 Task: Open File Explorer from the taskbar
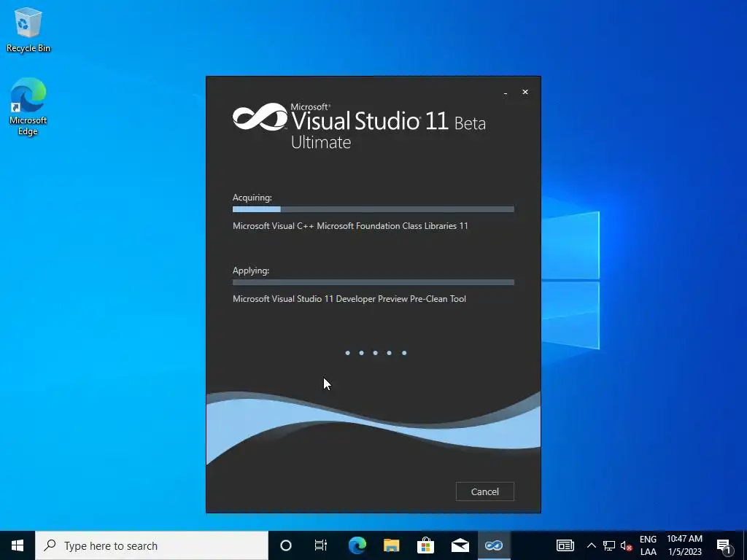[x=391, y=545]
